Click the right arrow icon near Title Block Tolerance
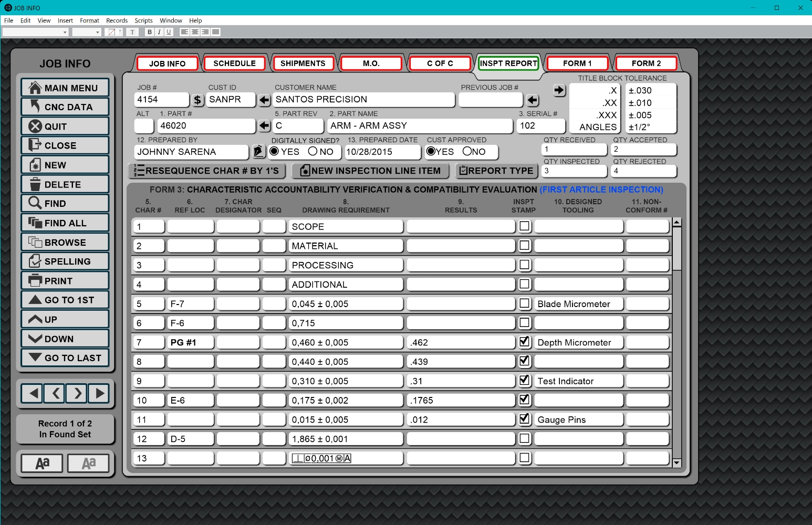Screen dimensions: 812x525 click(x=559, y=90)
